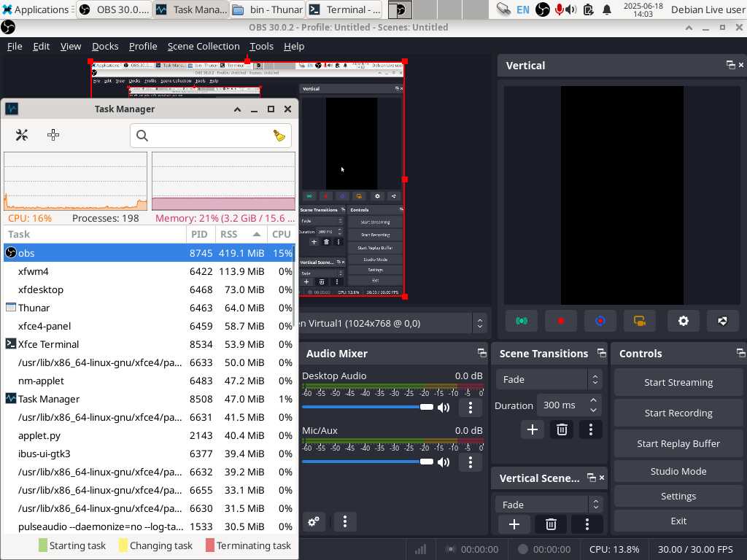This screenshot has height=560, width=747.
Task: Delete the vertical scene transition with the trash icon
Action: (x=551, y=524)
